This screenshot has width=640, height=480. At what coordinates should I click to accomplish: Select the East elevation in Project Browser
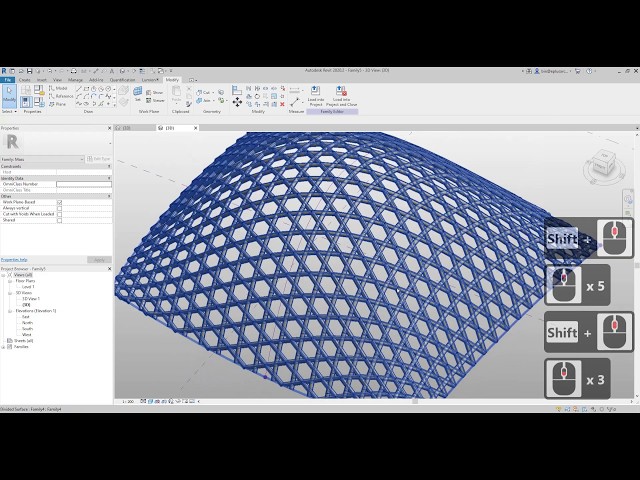pyautogui.click(x=26, y=317)
